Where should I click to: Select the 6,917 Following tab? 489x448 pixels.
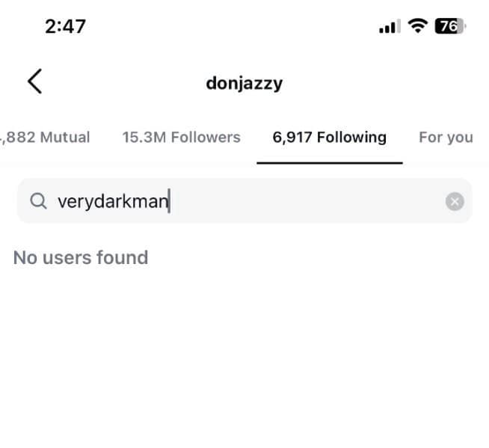click(x=329, y=138)
